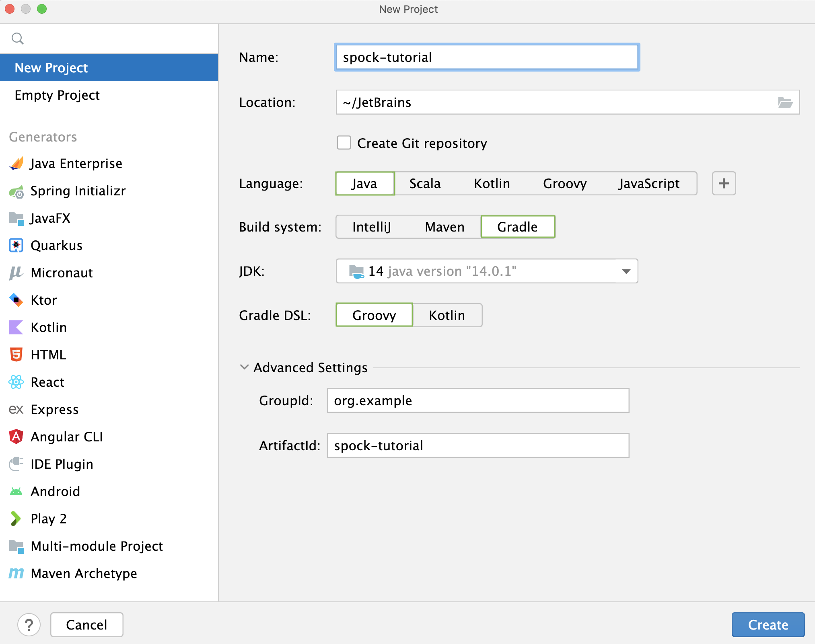Click the Spring Initializr generator icon
The image size is (815, 644).
16,191
